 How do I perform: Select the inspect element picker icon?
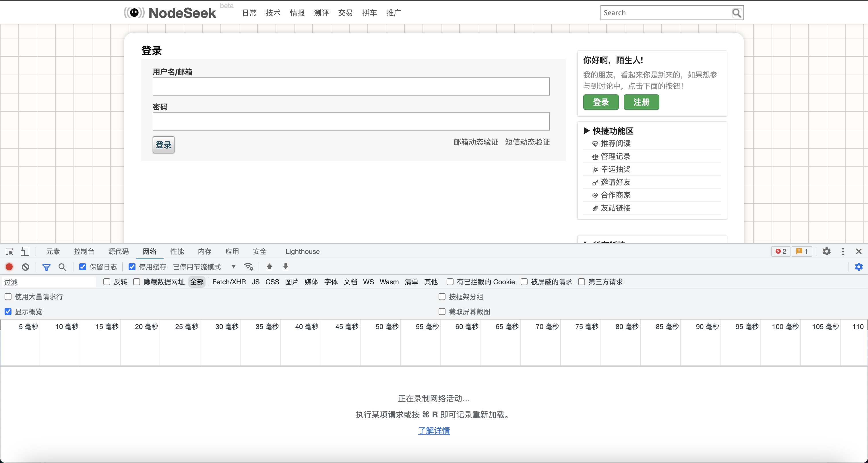(9, 252)
